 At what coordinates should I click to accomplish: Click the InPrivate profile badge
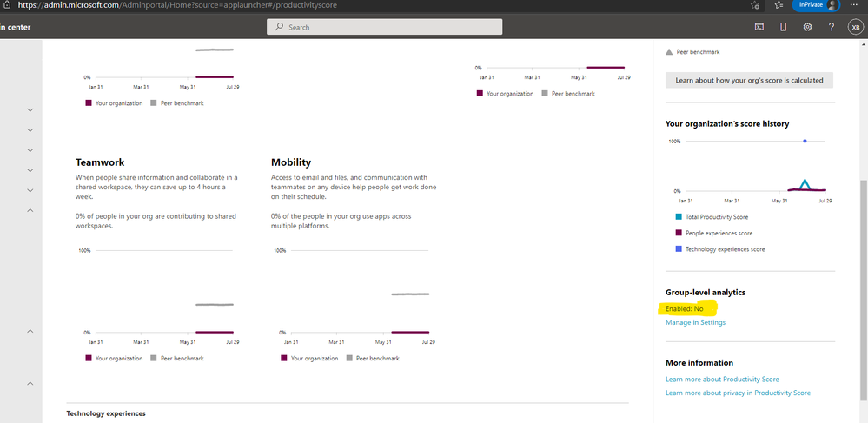816,5
